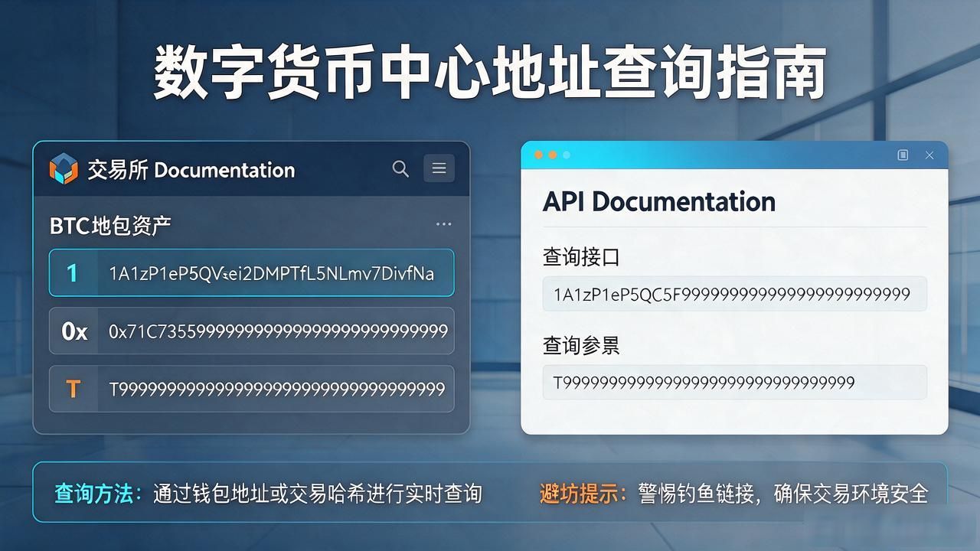Click the text "警惕钓鱼链接，确保交易环境安全"

pos(783,494)
